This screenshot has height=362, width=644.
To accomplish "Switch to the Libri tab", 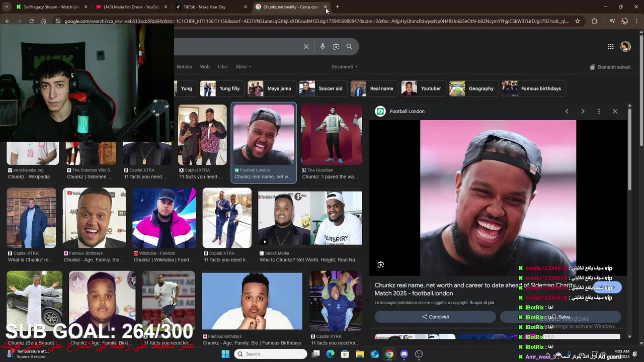I will (222, 67).
